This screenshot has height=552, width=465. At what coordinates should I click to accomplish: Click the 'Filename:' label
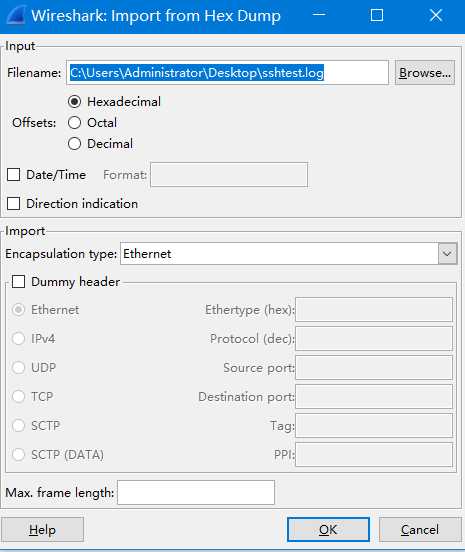pos(34,73)
